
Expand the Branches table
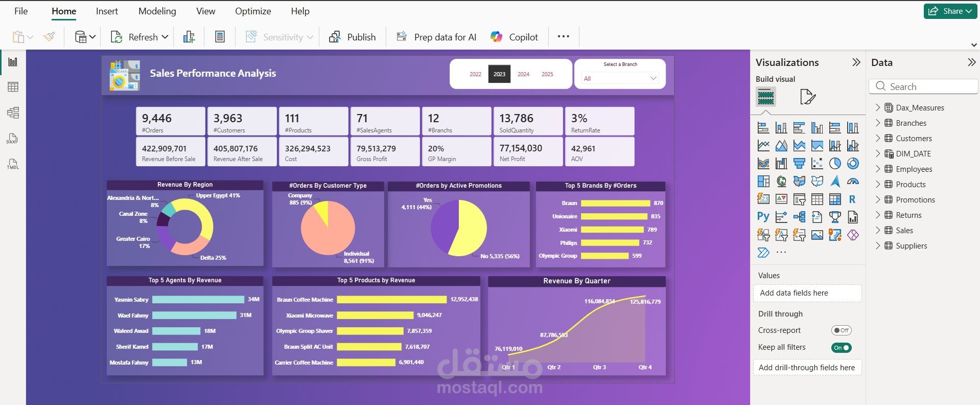point(878,123)
